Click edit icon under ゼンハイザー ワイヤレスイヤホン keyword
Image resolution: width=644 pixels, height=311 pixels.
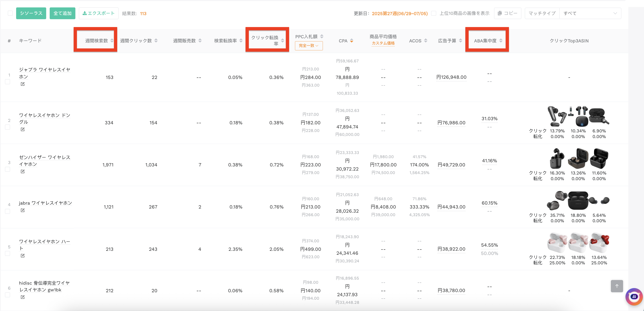pyautogui.click(x=22, y=171)
